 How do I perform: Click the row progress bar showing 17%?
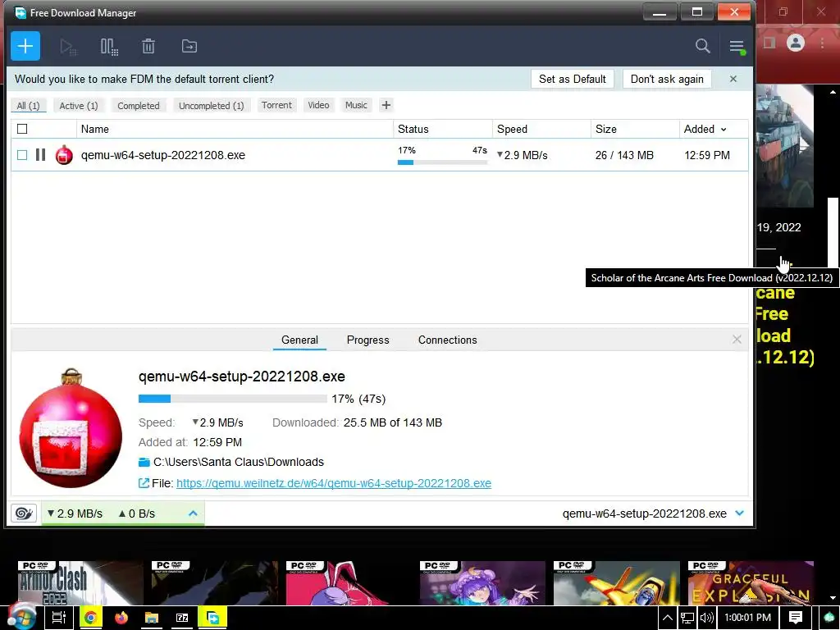(442, 162)
